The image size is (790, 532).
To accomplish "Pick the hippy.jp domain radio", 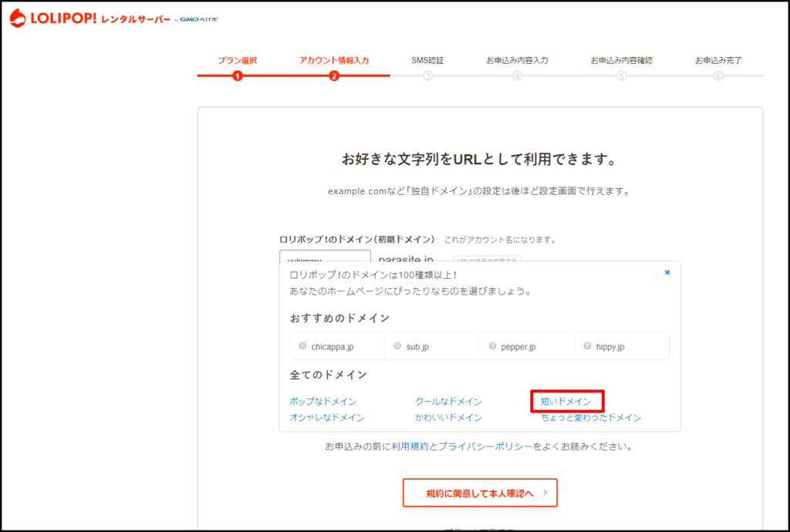I will (x=588, y=346).
